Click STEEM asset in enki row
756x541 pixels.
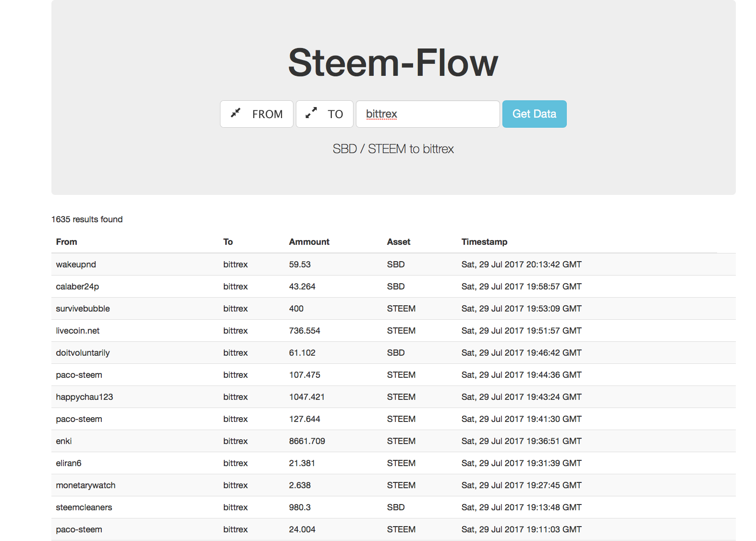click(401, 441)
